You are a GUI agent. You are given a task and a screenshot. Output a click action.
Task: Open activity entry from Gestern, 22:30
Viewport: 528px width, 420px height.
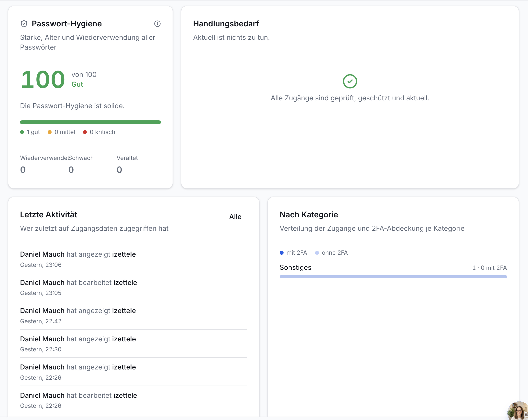pyautogui.click(x=133, y=344)
